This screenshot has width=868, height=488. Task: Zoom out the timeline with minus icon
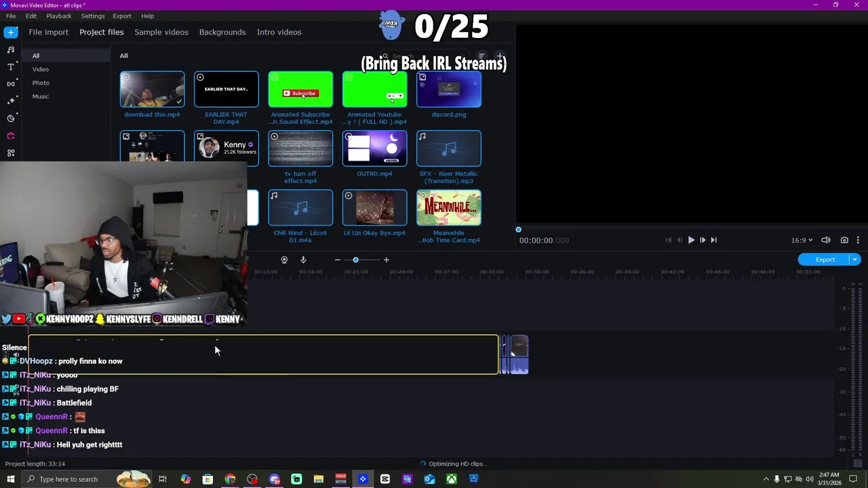337,260
